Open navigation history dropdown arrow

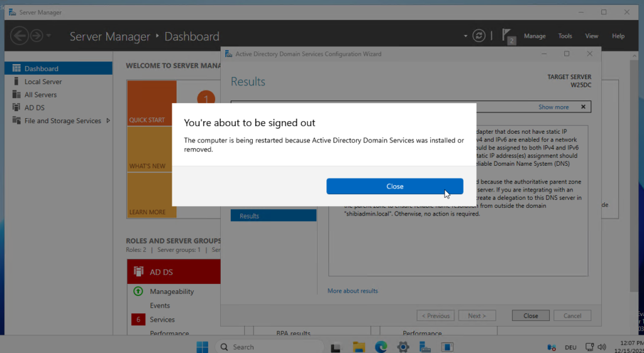[x=48, y=36]
